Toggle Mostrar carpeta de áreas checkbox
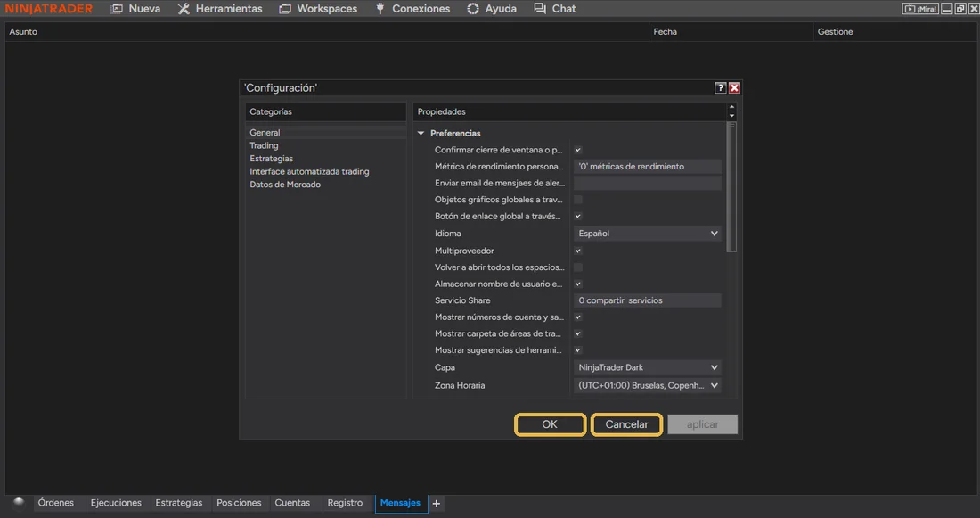This screenshot has width=980, height=518. point(578,334)
